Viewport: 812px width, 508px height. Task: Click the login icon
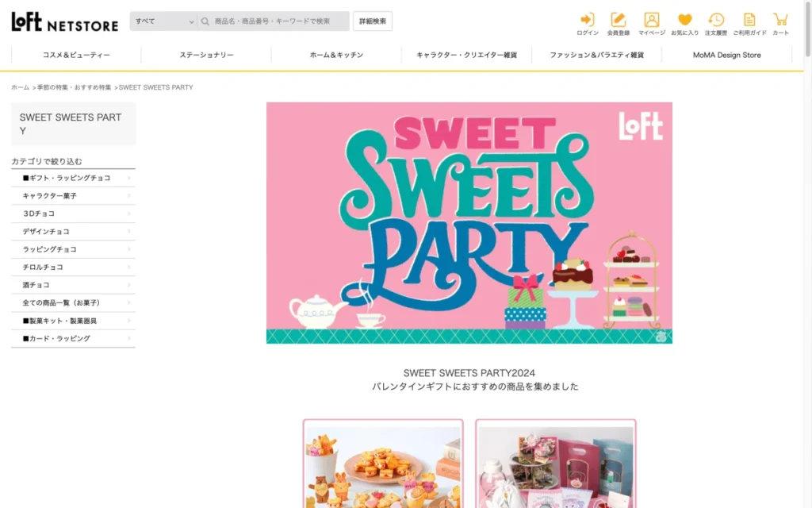point(588,21)
